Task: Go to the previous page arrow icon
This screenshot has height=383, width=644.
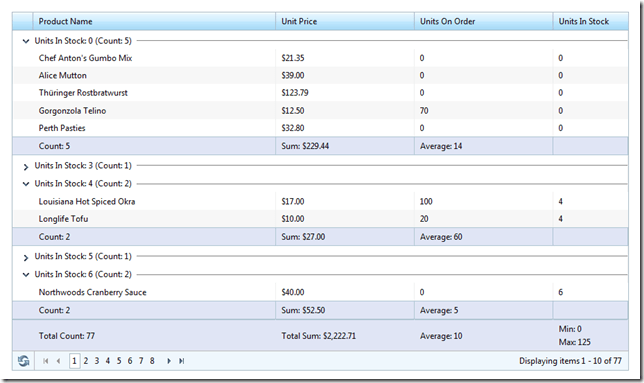Action: click(58, 361)
